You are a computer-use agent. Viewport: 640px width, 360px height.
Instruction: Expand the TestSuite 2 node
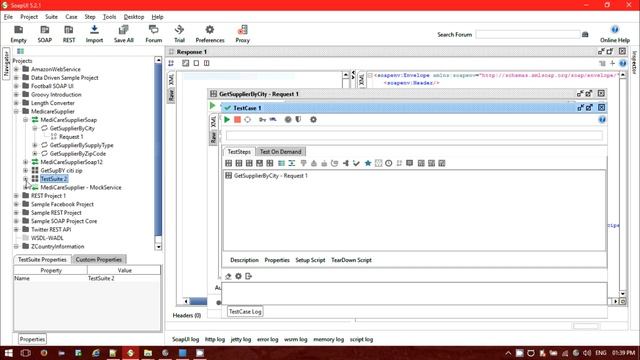pos(25,179)
